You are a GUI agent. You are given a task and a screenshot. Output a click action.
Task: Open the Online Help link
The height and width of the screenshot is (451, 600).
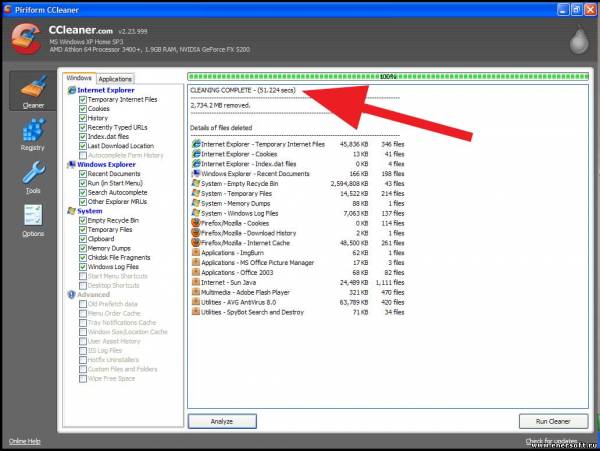[x=24, y=441]
